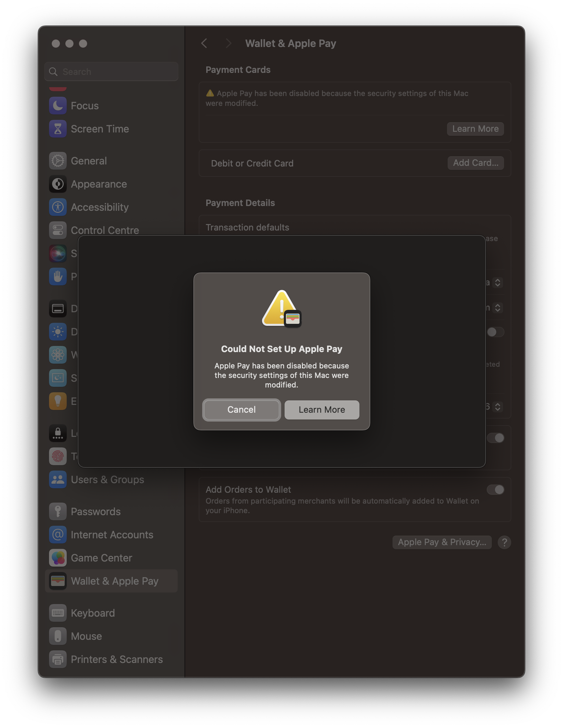Click Learn More in the Payment Cards box
This screenshot has height=728, width=563.
point(476,129)
